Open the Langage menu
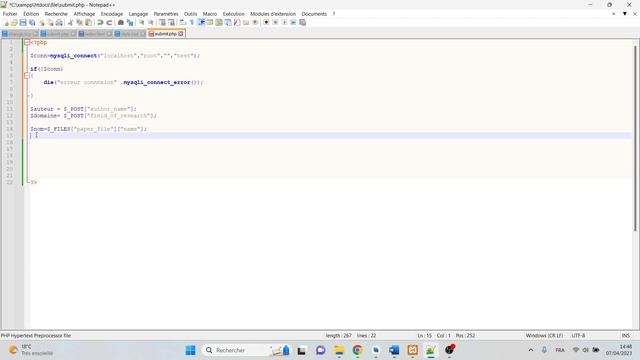Image resolution: width=640 pixels, height=360 pixels. click(x=138, y=14)
